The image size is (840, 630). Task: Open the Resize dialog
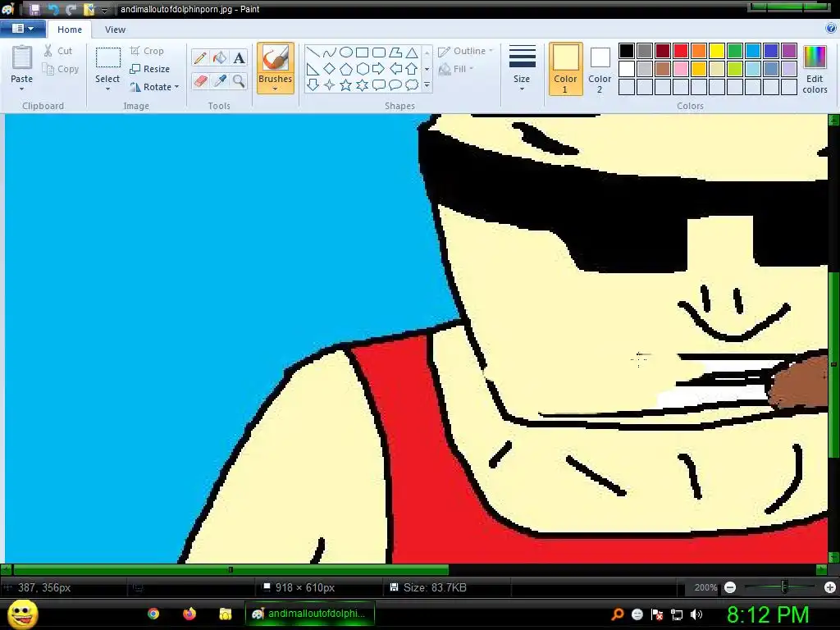(150, 69)
